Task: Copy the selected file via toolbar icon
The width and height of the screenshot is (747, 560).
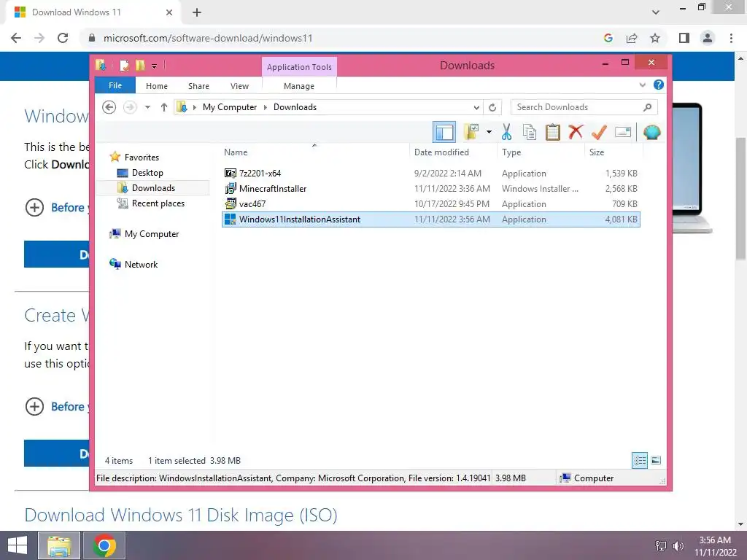Action: coord(530,132)
